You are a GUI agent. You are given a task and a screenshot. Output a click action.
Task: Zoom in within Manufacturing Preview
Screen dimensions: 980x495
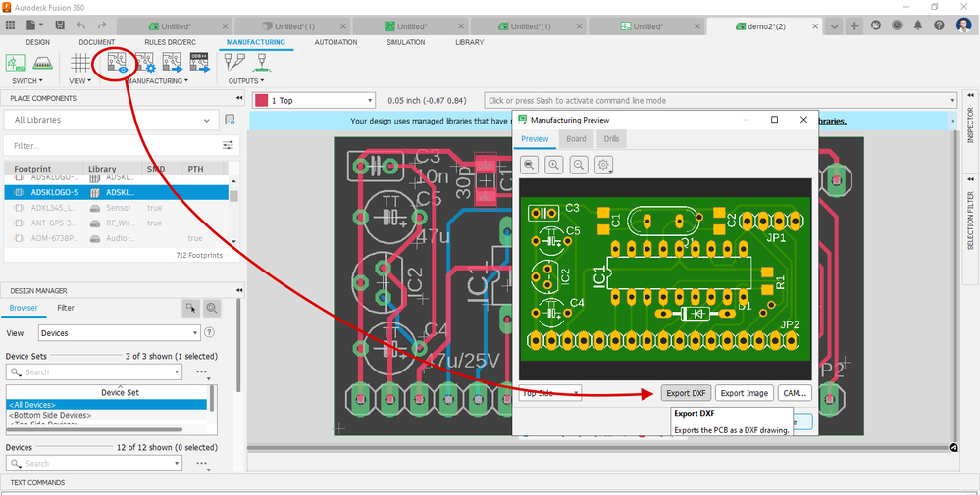pos(553,165)
